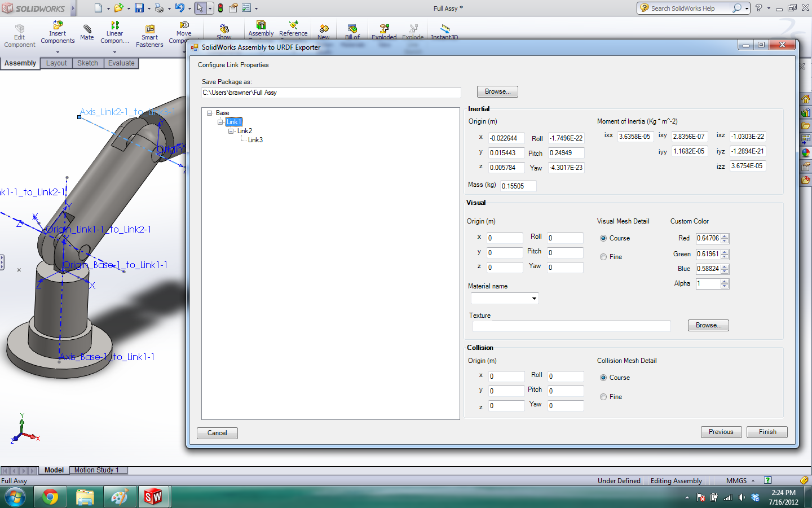Click the Red color value stepper

coord(725,238)
